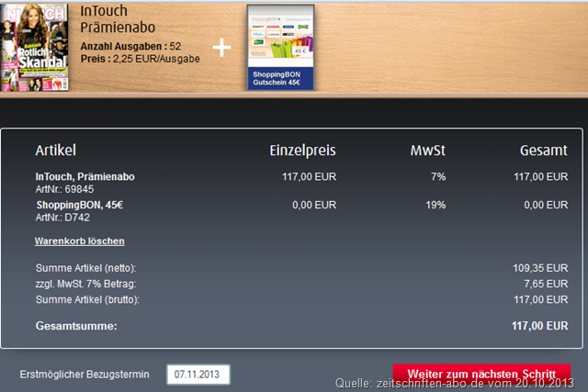The height and width of the screenshot is (392, 588).
Task: Select the InTouch Prämienabo heading
Action: click(x=118, y=19)
